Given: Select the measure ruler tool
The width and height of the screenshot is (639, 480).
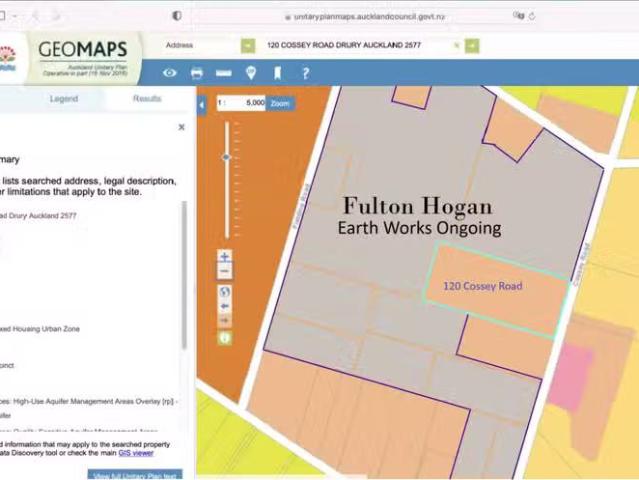Looking at the screenshot, I should coord(224,73).
